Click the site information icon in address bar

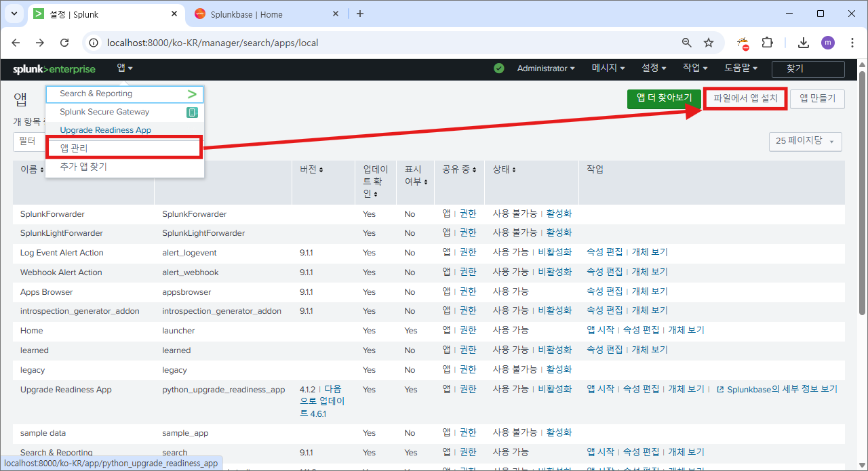[x=94, y=43]
